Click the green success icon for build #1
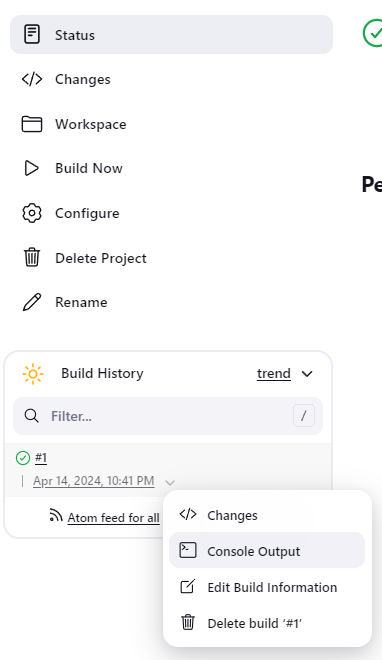Viewport: 382px width, 660px height. click(23, 458)
